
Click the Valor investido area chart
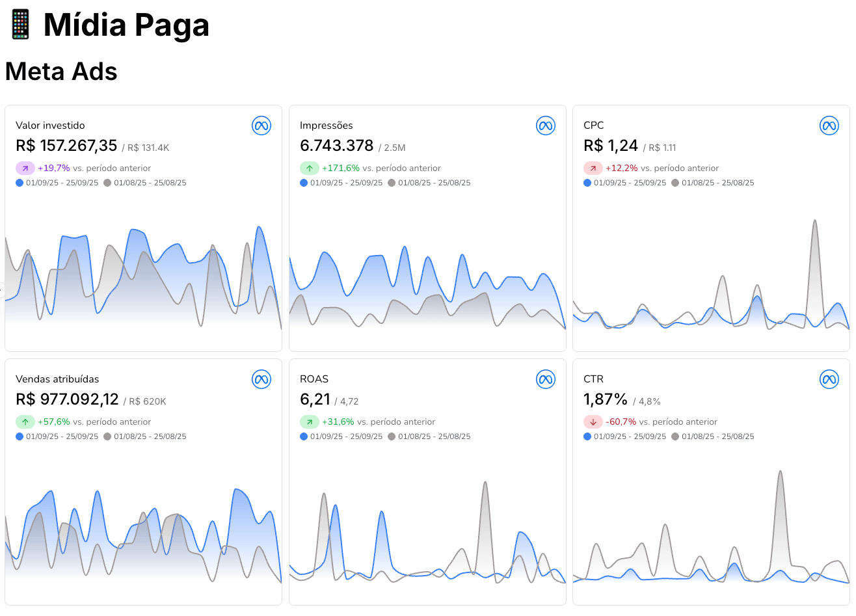(x=143, y=276)
